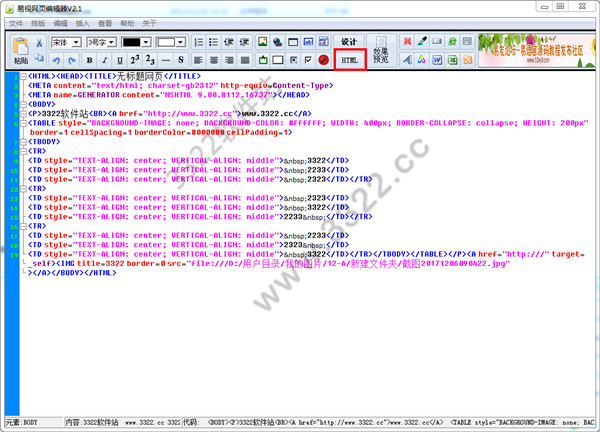Open the 查看 menu
Screen dimensions: 600x432
pos(105,24)
